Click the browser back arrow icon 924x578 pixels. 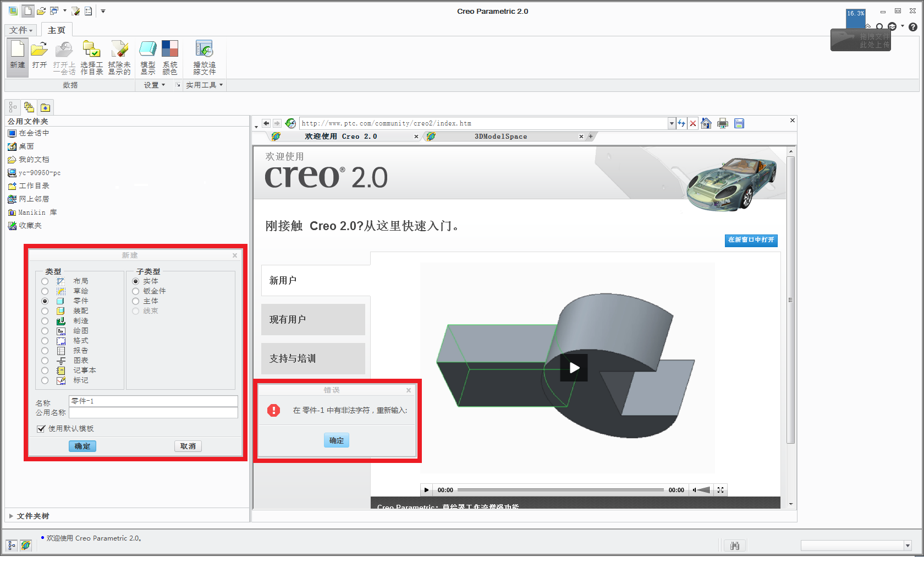click(266, 123)
